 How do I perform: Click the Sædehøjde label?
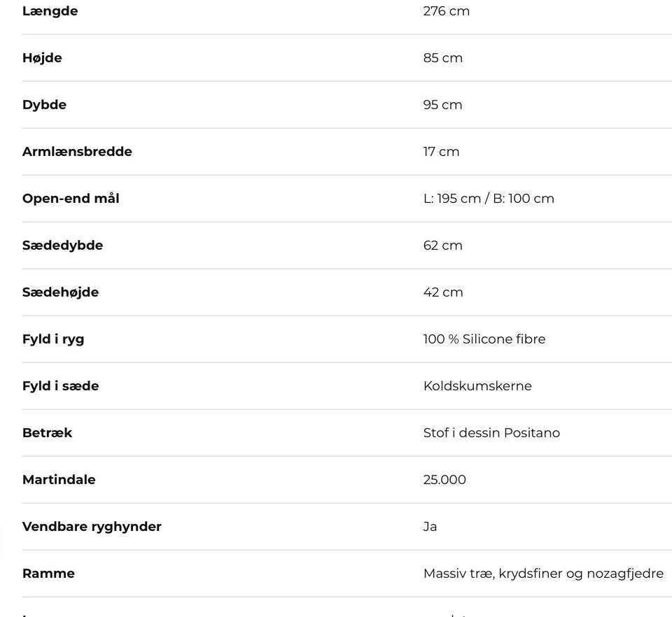[60, 292]
